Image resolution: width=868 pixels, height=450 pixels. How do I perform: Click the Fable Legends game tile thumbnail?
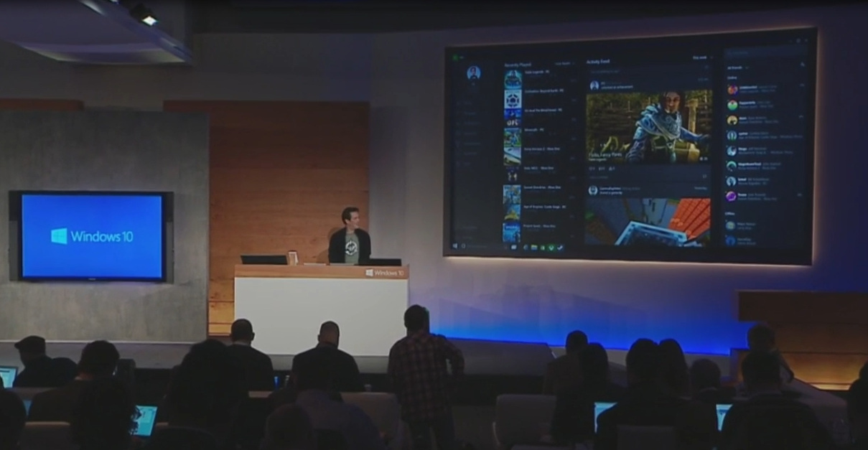pyautogui.click(x=512, y=78)
